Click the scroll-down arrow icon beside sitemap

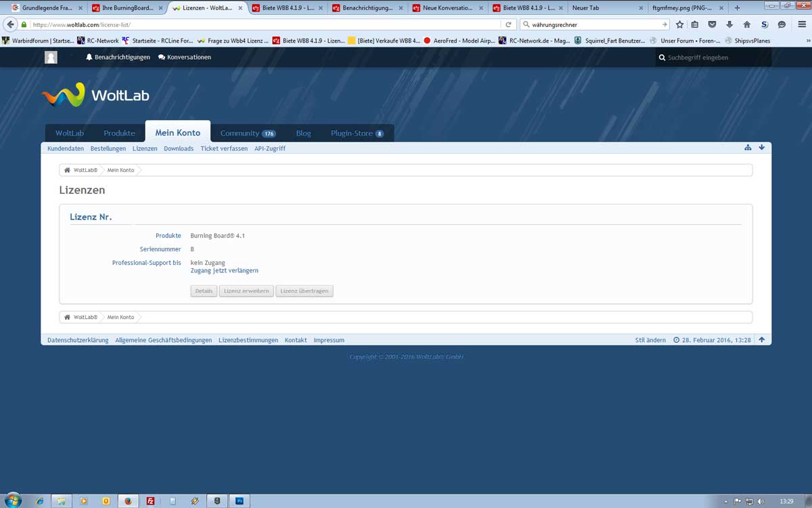point(761,148)
